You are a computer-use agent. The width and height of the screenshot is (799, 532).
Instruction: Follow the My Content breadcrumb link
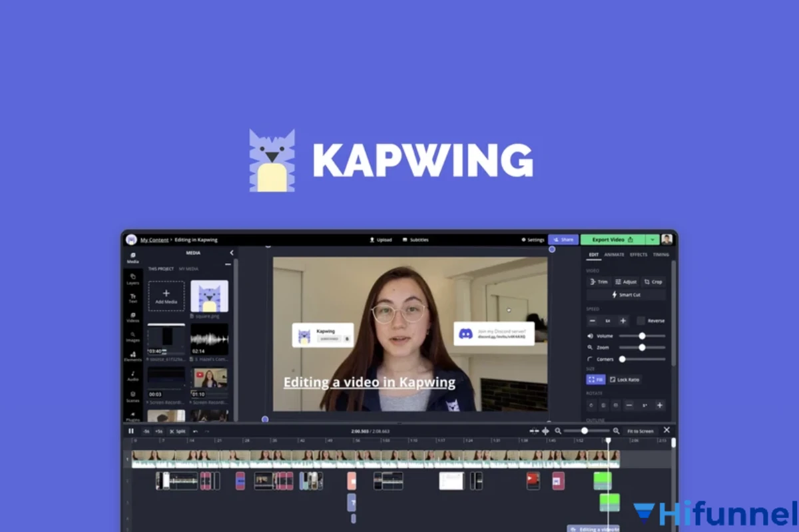154,240
